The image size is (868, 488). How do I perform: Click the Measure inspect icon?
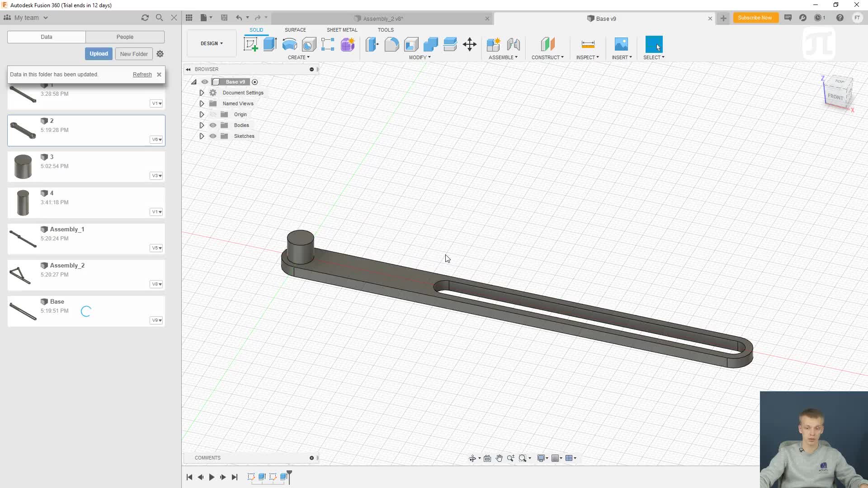(x=588, y=44)
